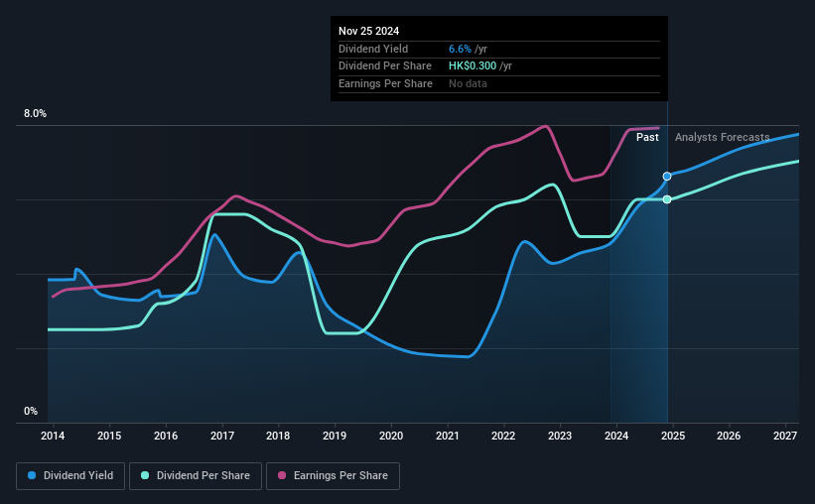Screen dimensions: 815x504
Task: Click the Dividend Yield row label in tooltip
Action: [x=373, y=49]
